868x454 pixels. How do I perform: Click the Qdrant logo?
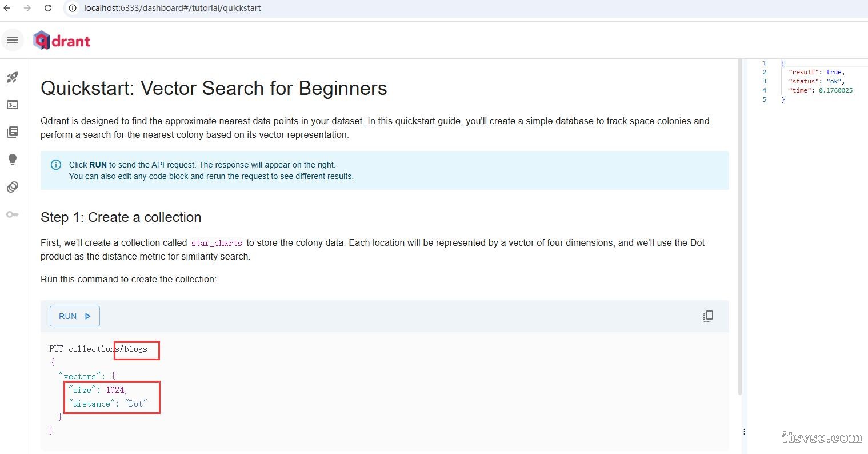[x=62, y=41]
